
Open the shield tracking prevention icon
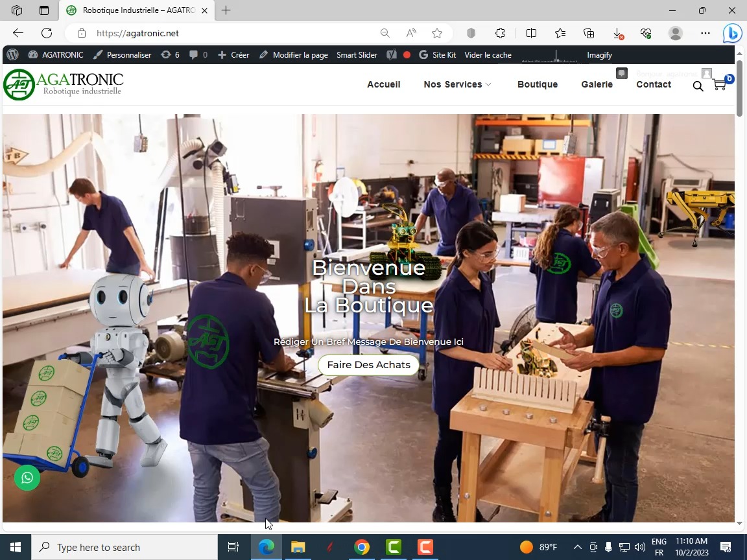point(471,33)
